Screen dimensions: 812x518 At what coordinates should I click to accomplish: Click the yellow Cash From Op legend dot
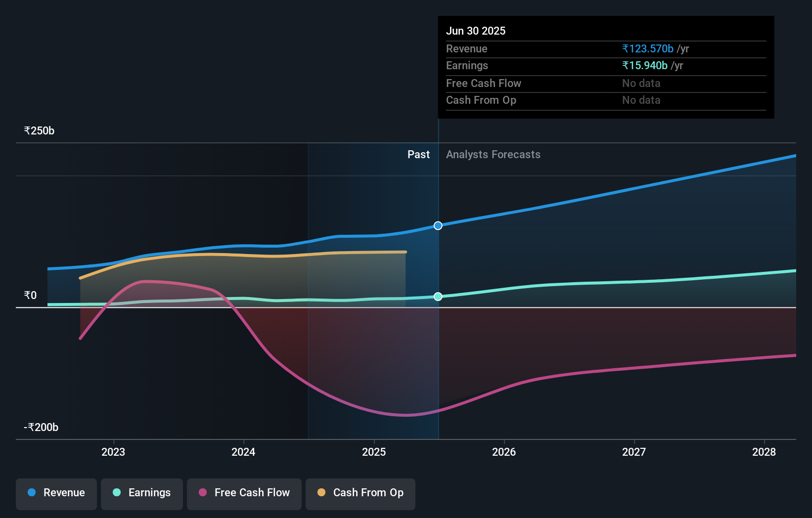click(x=321, y=493)
